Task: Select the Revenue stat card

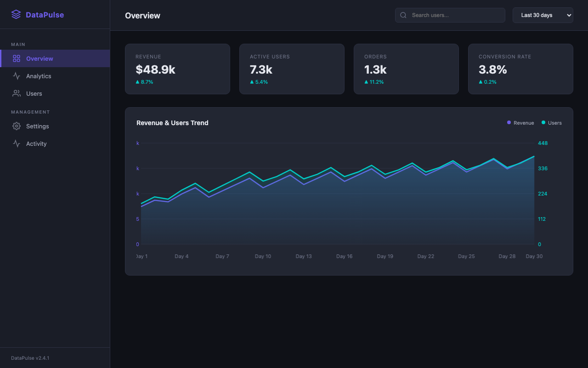Action: 177,69
